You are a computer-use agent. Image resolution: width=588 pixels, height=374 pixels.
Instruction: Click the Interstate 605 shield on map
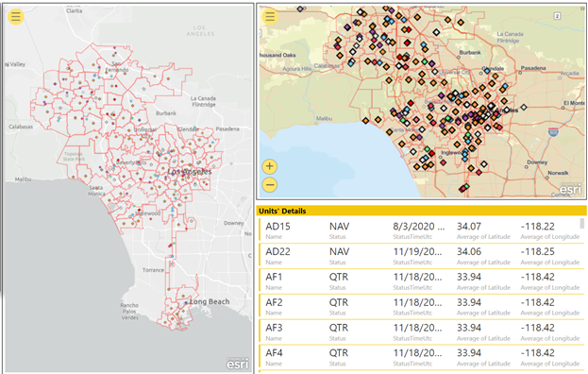(553, 131)
